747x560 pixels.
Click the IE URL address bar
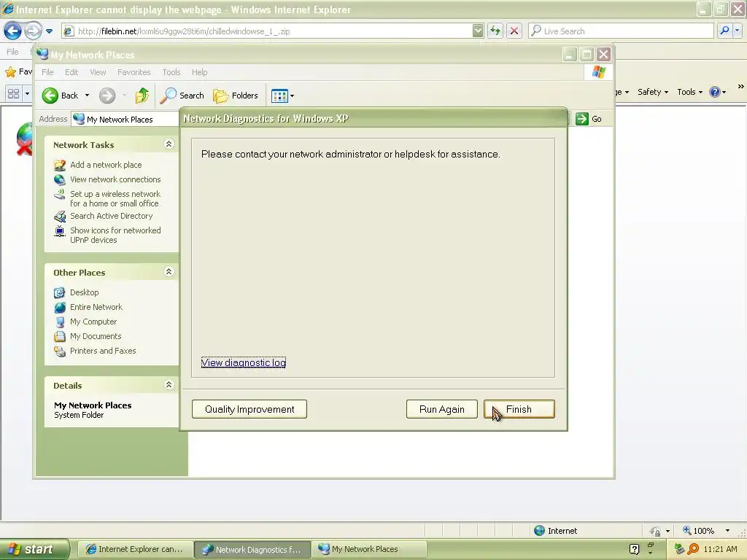268,31
